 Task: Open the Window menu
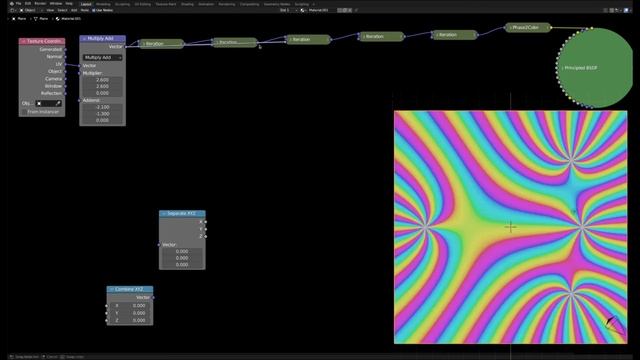pos(56,4)
